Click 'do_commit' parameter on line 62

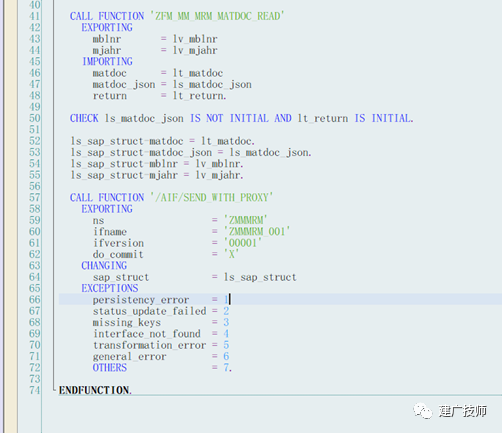click(118, 254)
